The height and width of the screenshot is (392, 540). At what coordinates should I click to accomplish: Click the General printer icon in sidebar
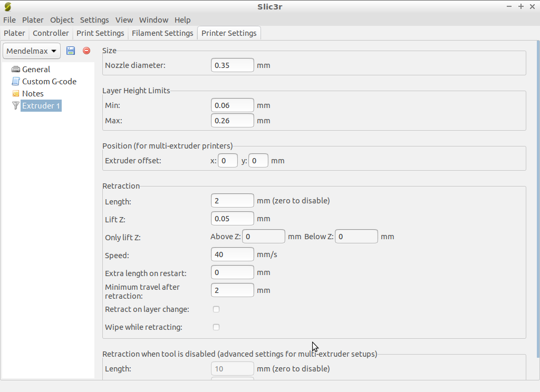tap(15, 69)
